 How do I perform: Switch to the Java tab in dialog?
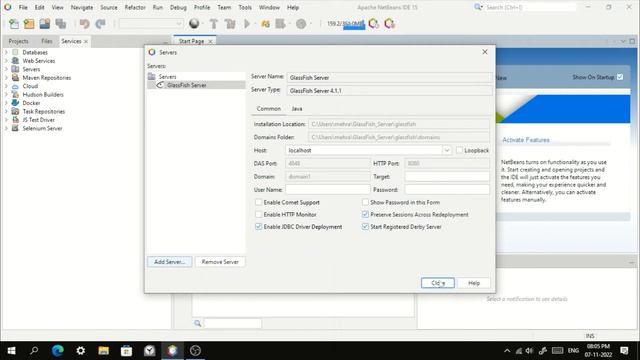tap(297, 109)
